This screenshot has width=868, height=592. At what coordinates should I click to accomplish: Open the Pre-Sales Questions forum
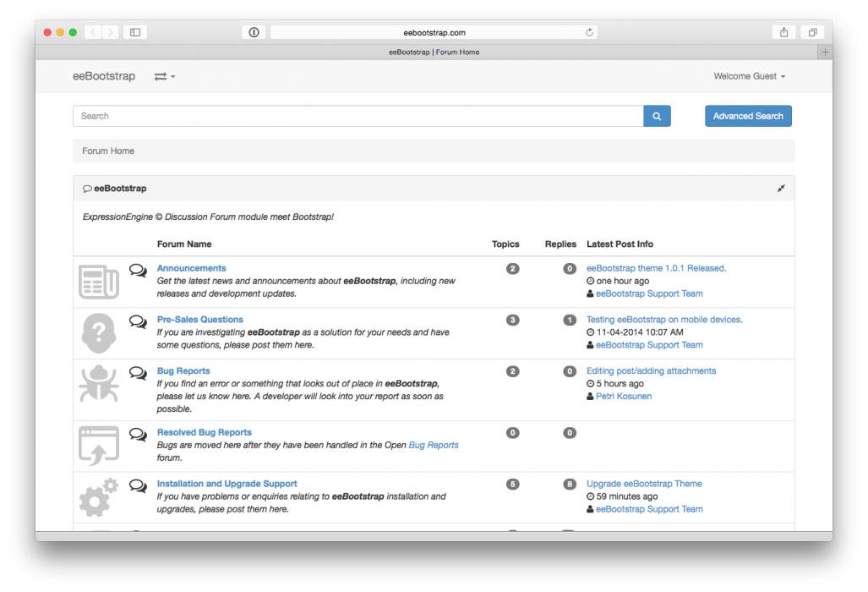pos(199,320)
